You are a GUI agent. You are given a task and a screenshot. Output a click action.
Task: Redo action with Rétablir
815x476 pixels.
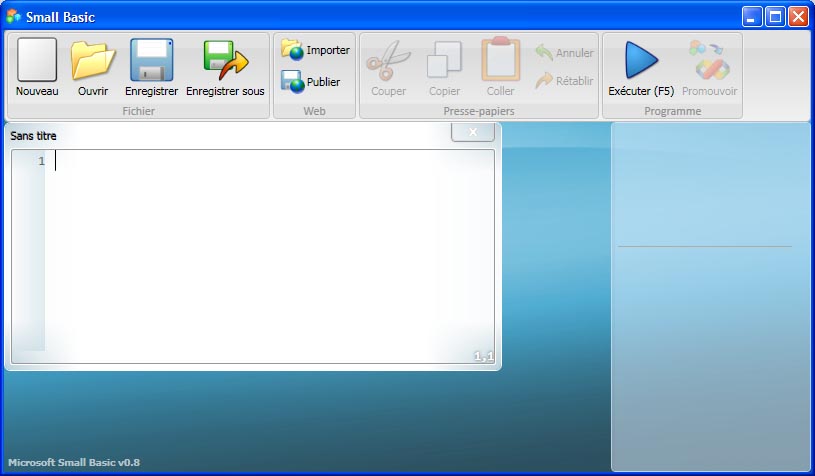(x=564, y=81)
